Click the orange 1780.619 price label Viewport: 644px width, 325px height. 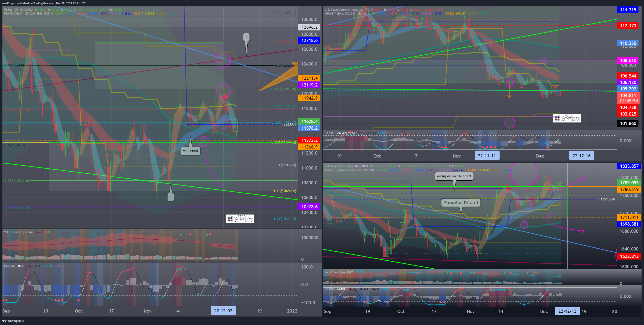[629, 189]
